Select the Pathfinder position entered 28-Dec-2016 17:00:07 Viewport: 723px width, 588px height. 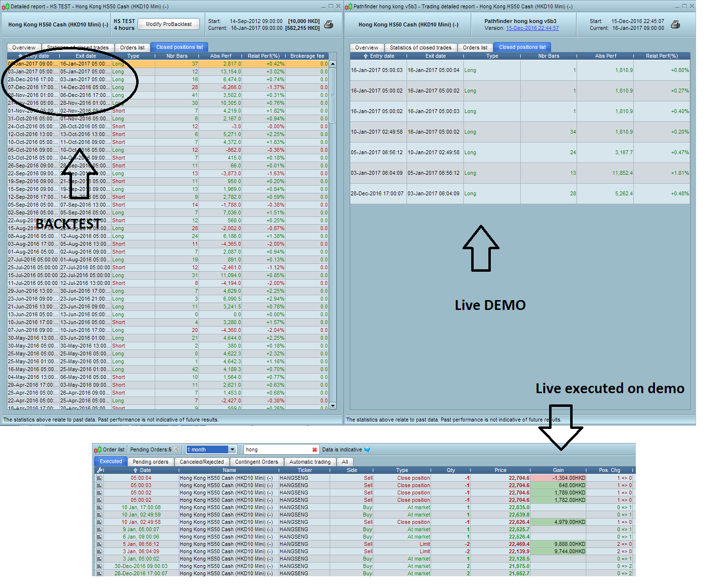pos(520,193)
